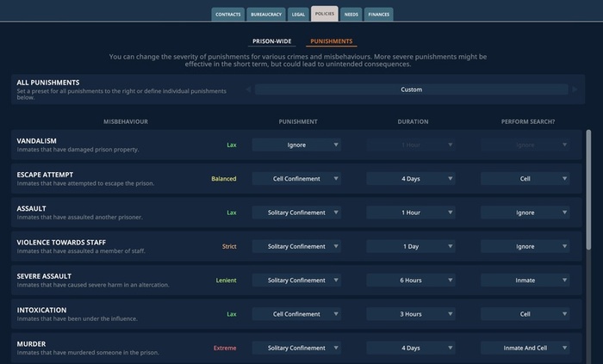Click the previous preset arrow beside Custom
The height and width of the screenshot is (364, 603).
pos(249,89)
